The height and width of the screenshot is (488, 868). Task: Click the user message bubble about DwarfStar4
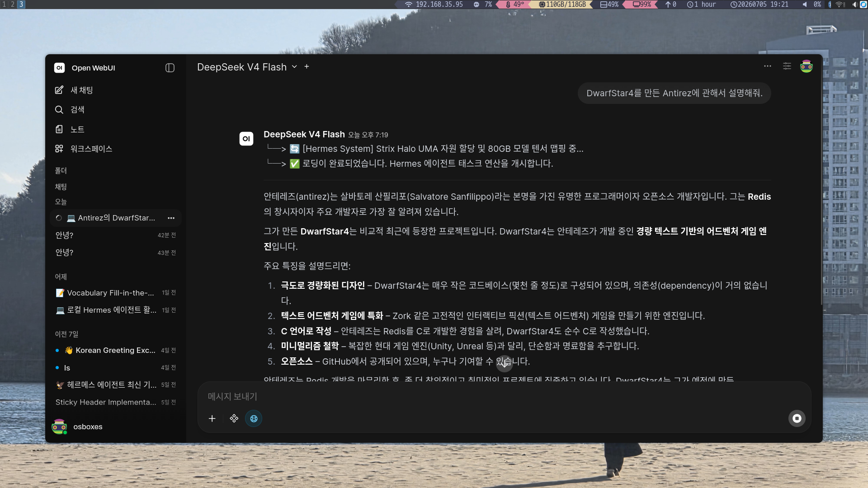[674, 93]
